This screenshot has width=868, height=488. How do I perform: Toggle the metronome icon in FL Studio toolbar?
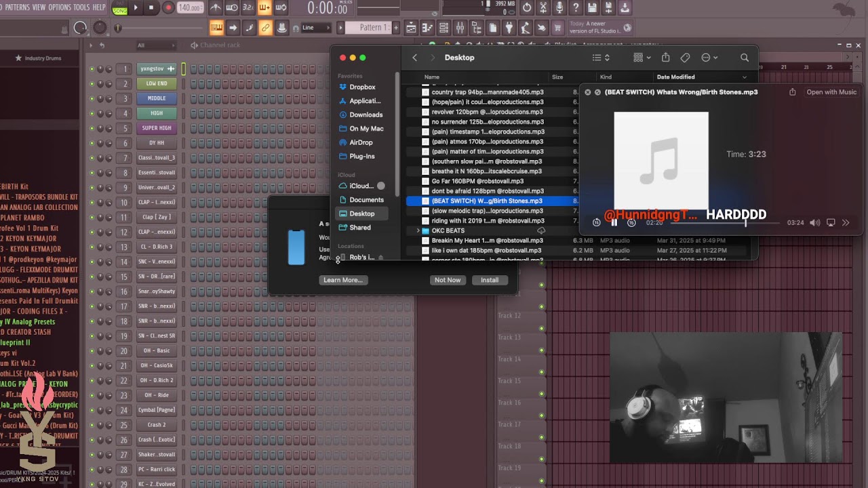tap(216, 8)
